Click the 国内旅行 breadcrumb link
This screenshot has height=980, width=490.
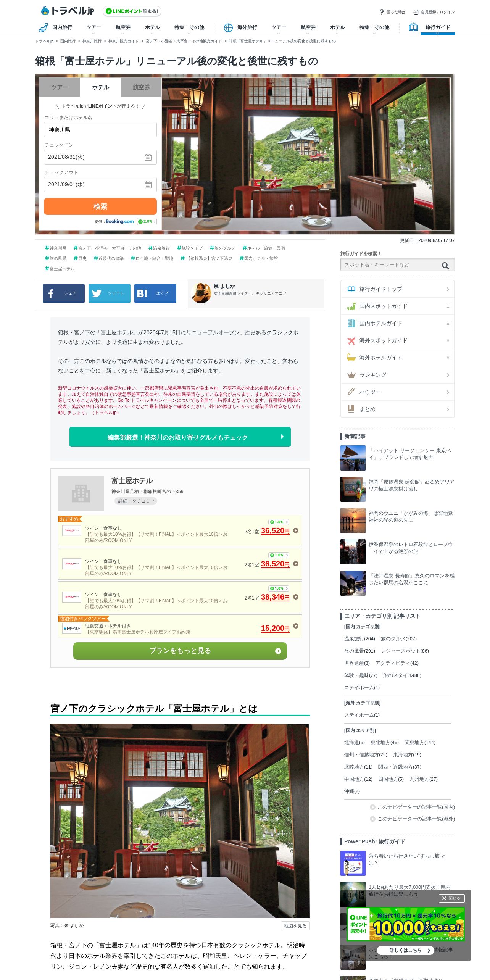click(x=68, y=41)
